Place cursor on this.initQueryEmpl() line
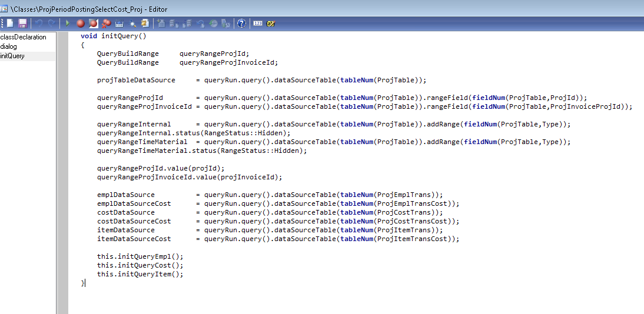The image size is (644, 314). pyautogui.click(x=140, y=256)
